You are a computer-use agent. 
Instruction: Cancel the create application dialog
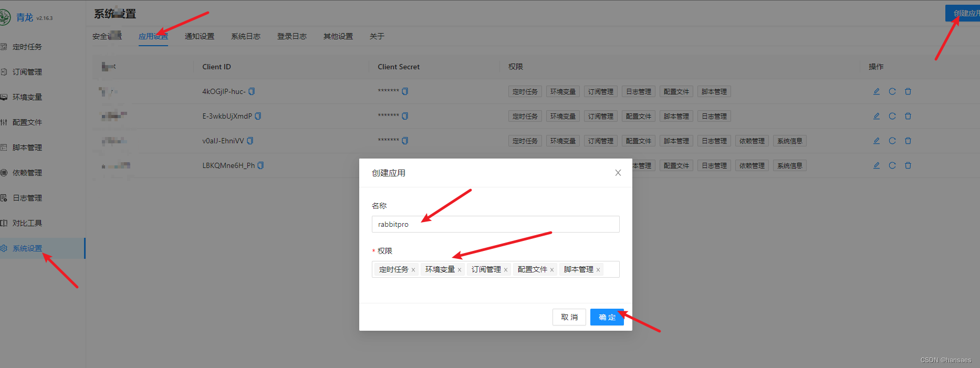pos(569,317)
